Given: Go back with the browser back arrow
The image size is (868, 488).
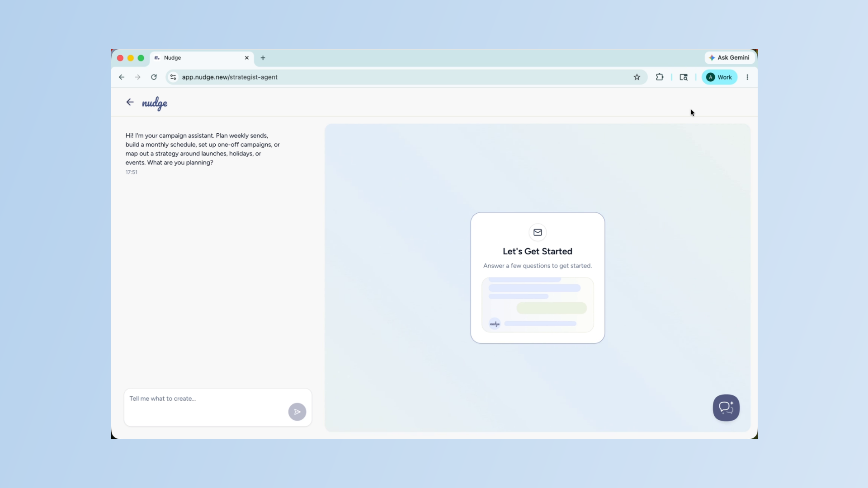Looking at the screenshot, I should point(122,77).
